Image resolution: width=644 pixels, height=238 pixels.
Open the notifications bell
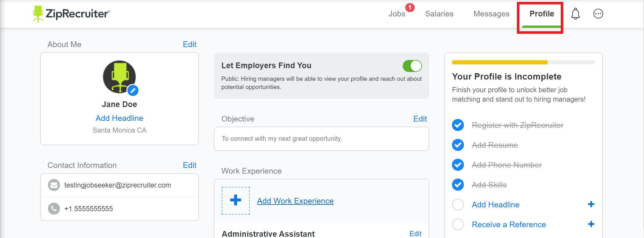[575, 14]
